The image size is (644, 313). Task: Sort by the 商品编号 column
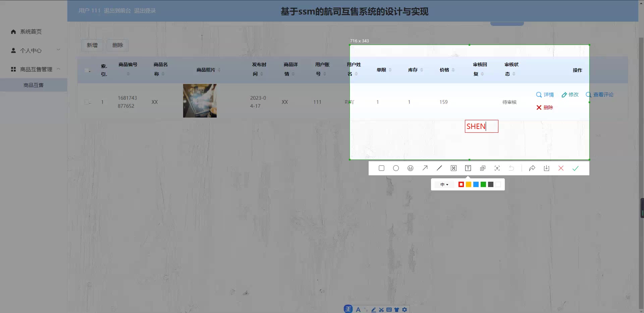(128, 74)
